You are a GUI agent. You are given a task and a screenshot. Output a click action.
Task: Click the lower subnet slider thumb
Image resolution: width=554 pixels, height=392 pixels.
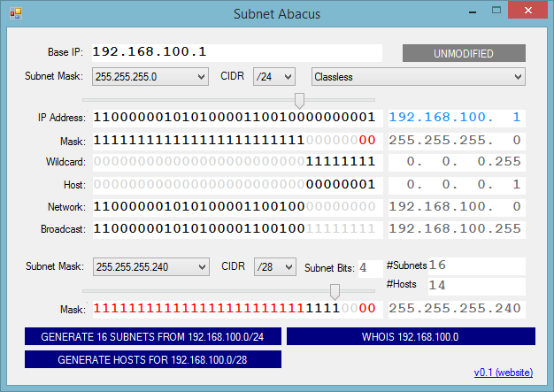pos(335,292)
